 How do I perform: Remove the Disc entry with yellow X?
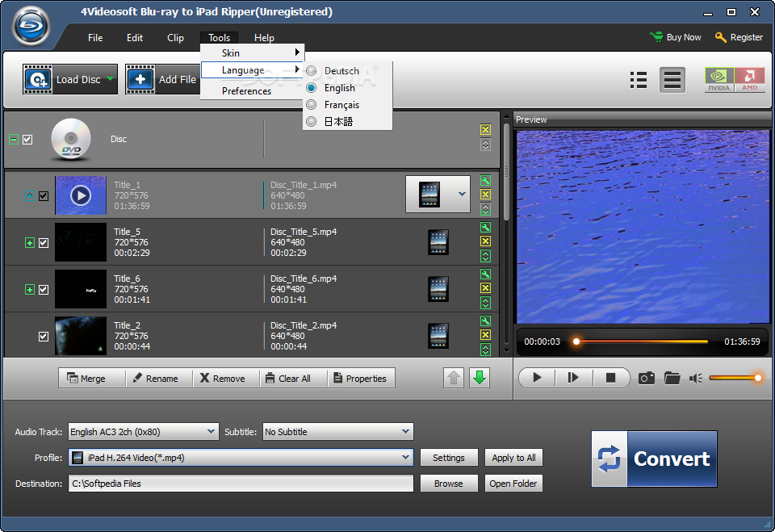pos(485,129)
